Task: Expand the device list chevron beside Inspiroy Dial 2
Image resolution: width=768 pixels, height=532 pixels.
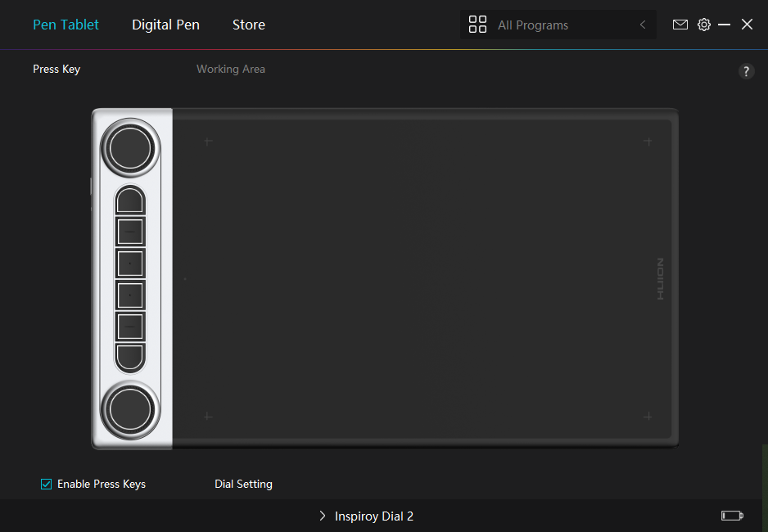Action: (323, 516)
